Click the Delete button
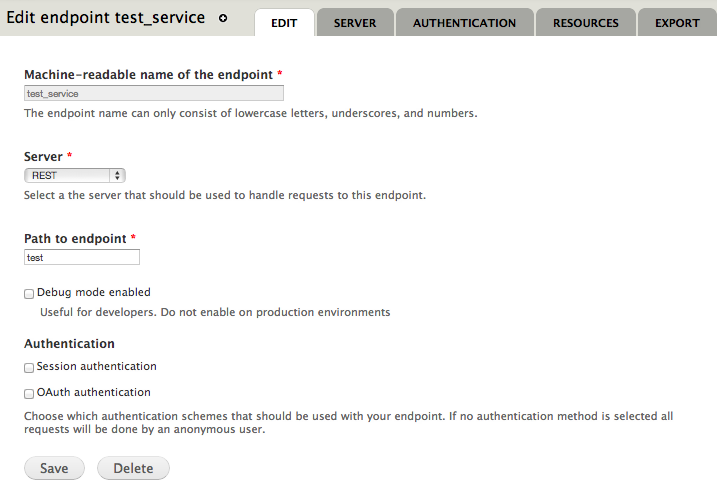The image size is (717, 502). pos(133,468)
